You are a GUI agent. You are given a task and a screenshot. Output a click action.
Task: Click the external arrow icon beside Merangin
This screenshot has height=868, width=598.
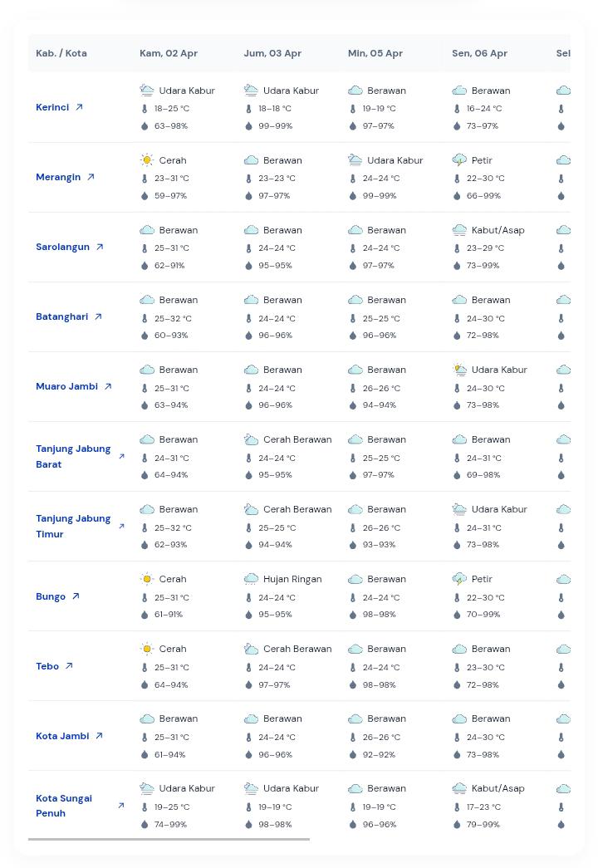(x=91, y=177)
